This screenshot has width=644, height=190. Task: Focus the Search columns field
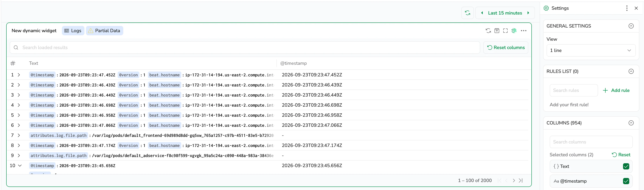coord(591,142)
